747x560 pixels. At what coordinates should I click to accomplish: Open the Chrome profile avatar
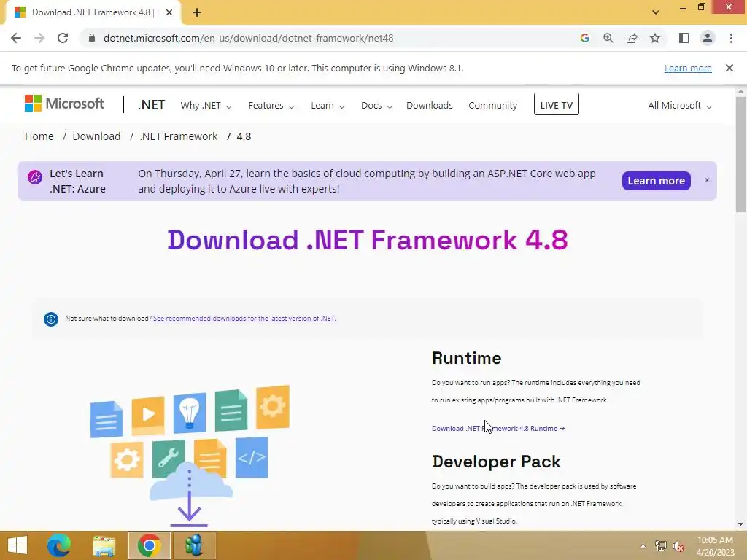(708, 38)
